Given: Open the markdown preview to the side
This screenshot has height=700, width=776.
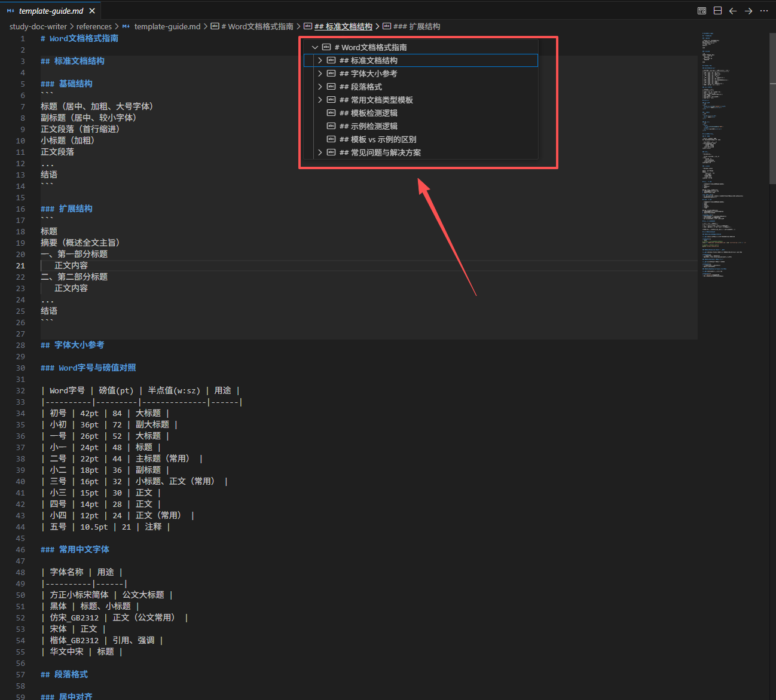Looking at the screenshot, I should tap(702, 11).
